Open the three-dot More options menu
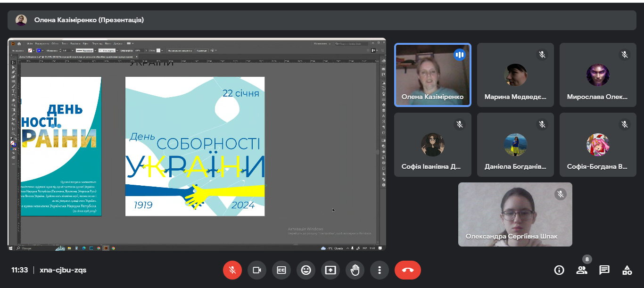644x288 pixels. (380, 270)
